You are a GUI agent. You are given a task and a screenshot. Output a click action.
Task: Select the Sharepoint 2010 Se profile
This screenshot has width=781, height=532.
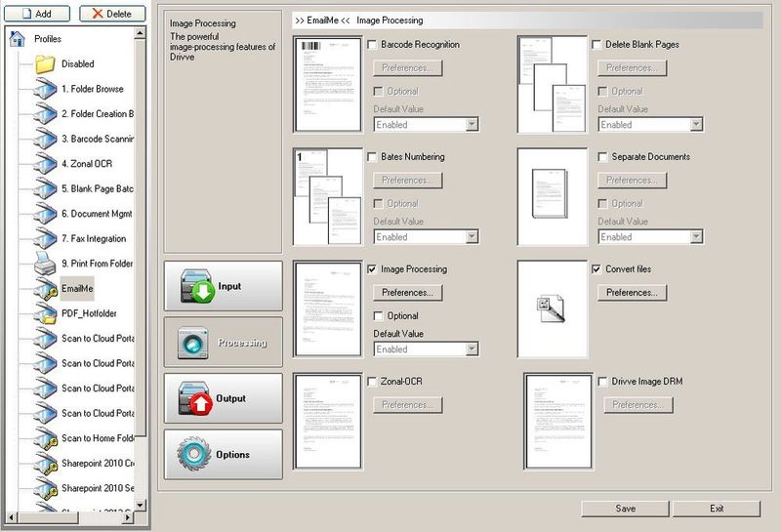coord(97,488)
